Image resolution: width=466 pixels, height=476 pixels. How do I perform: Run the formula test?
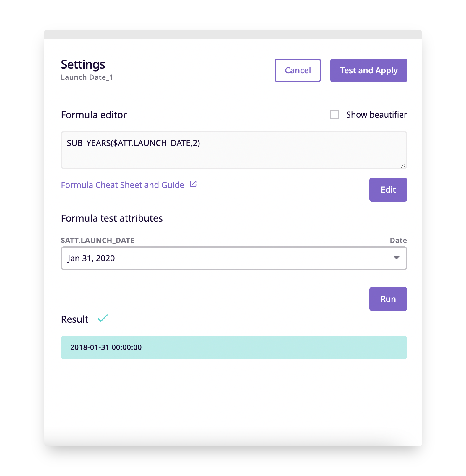coord(388,299)
